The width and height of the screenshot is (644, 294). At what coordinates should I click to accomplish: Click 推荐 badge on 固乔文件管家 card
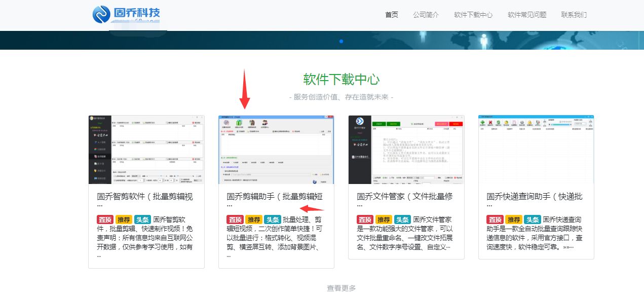(384, 219)
